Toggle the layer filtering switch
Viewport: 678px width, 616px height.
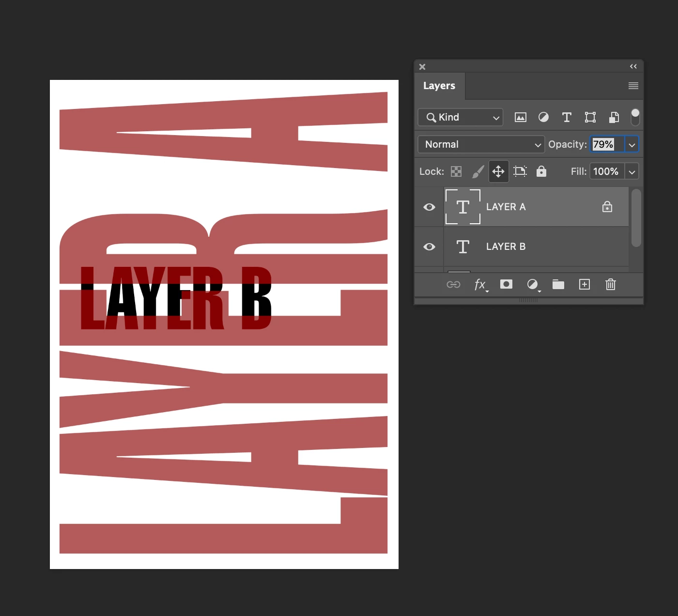(635, 117)
